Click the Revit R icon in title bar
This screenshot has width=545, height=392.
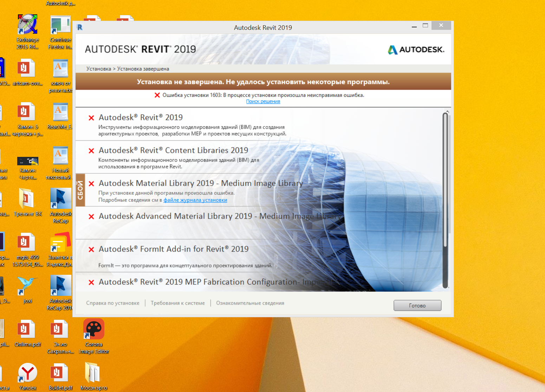coord(80,27)
